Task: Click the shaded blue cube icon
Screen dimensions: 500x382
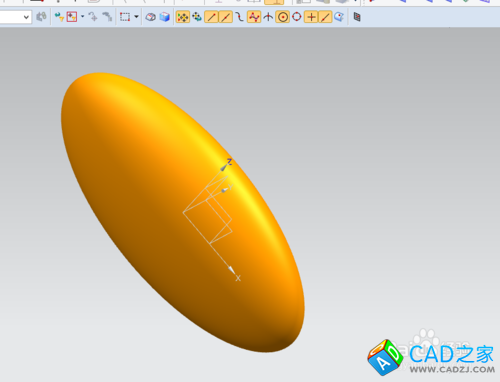Action: 165,17
